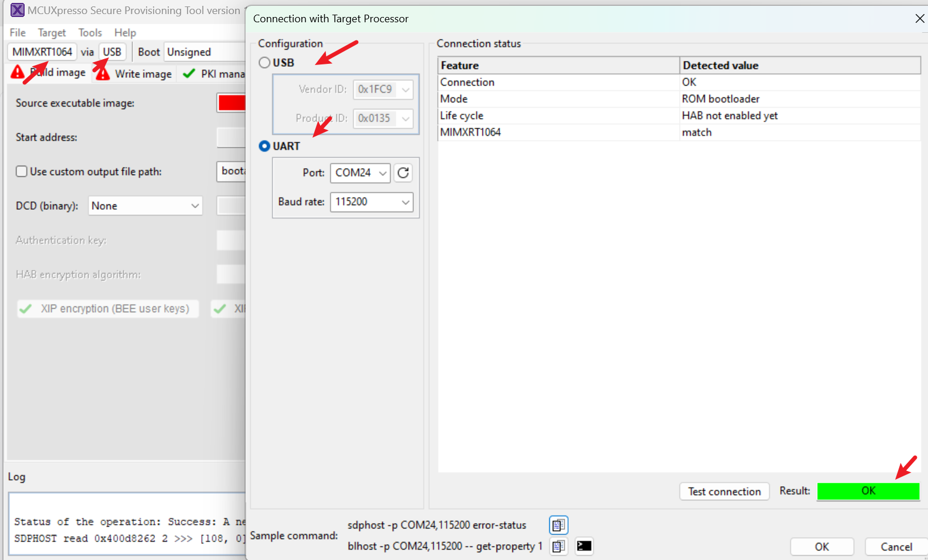
Task: Open terminal for blhost command
Action: pyautogui.click(x=584, y=547)
